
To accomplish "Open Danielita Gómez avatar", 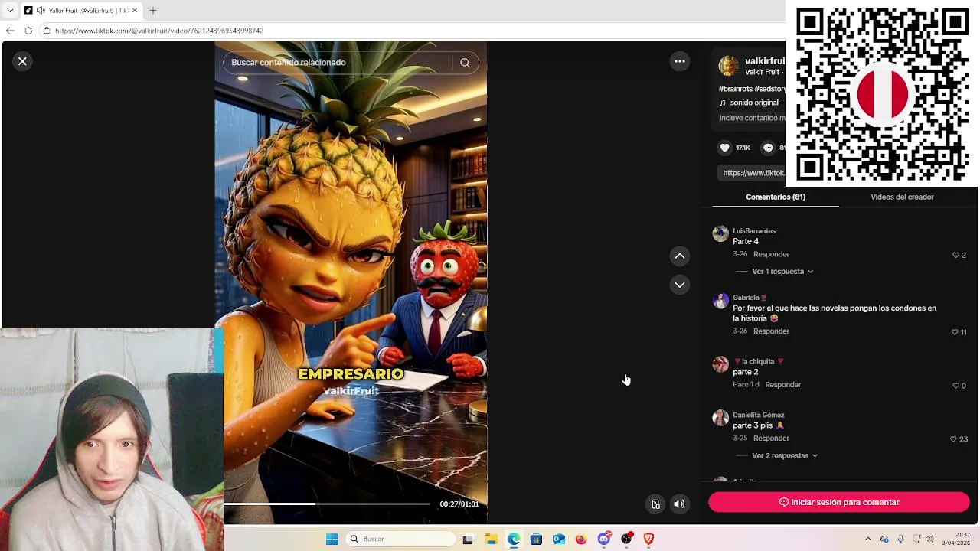I will 720,418.
